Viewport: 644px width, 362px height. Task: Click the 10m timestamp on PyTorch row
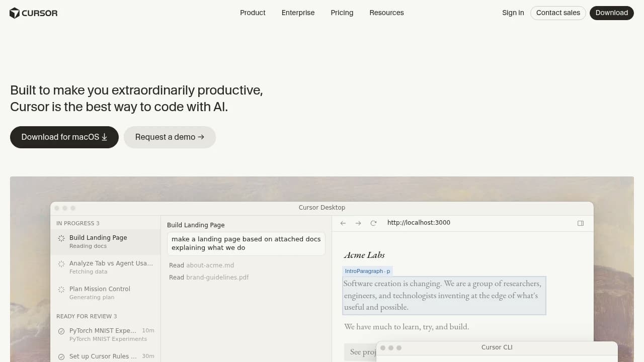point(148,331)
